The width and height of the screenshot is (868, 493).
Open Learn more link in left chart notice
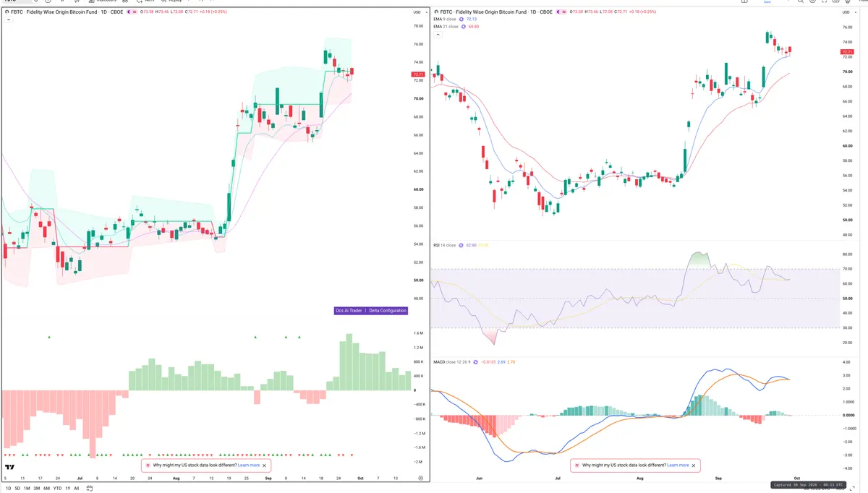(249, 466)
